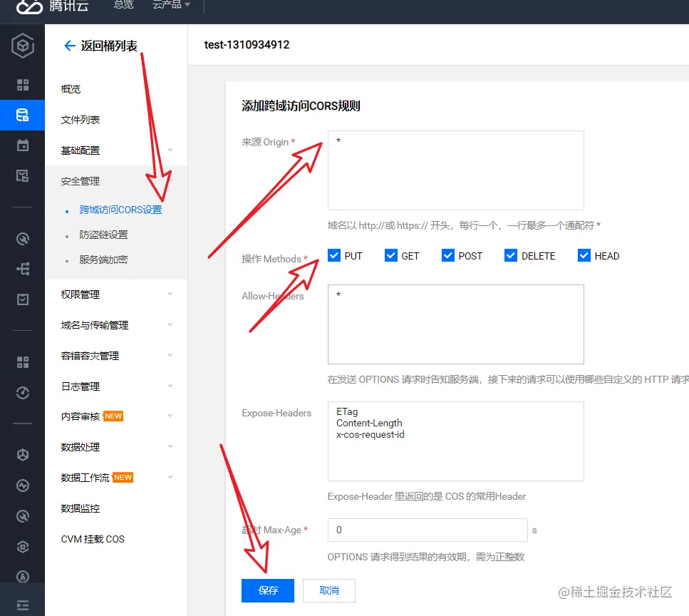This screenshot has height=616, width=689.
Task: Uncheck the DELETE method checkbox
Action: coord(511,255)
